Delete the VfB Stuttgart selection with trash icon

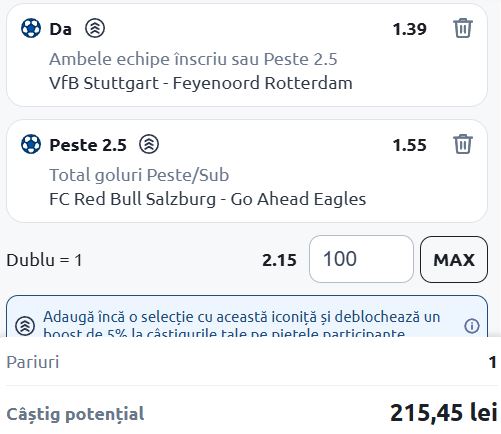click(463, 28)
